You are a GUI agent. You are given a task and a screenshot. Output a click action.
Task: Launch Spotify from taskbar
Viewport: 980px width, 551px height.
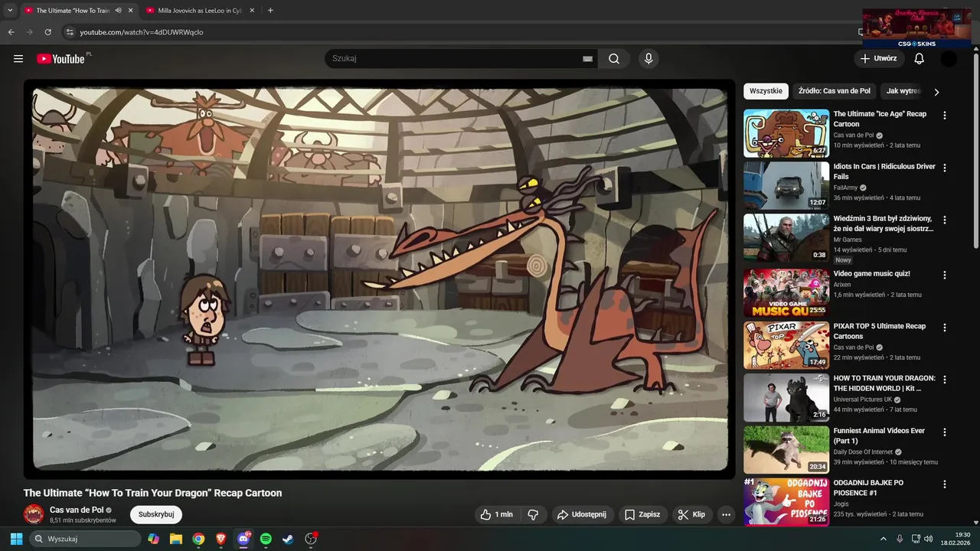266,539
